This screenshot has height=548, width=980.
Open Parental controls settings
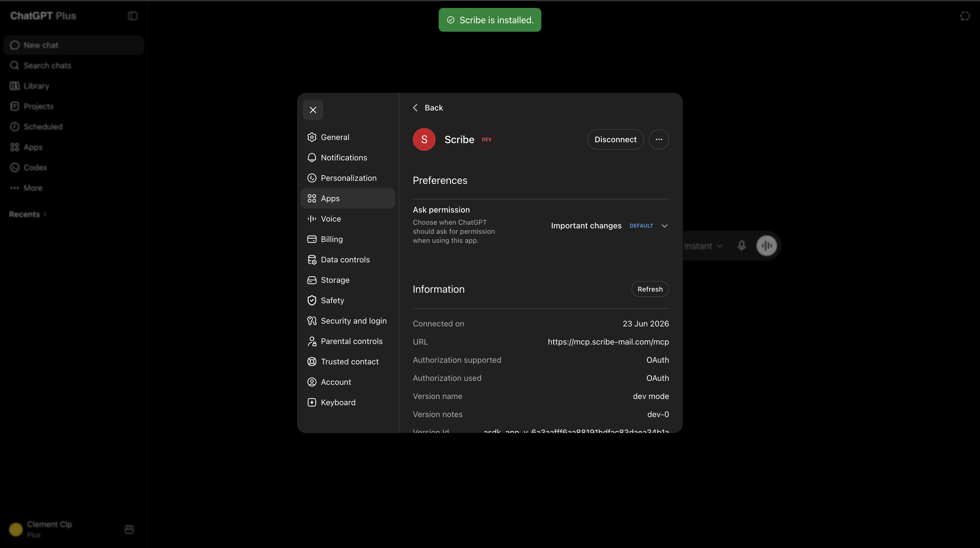348,341
